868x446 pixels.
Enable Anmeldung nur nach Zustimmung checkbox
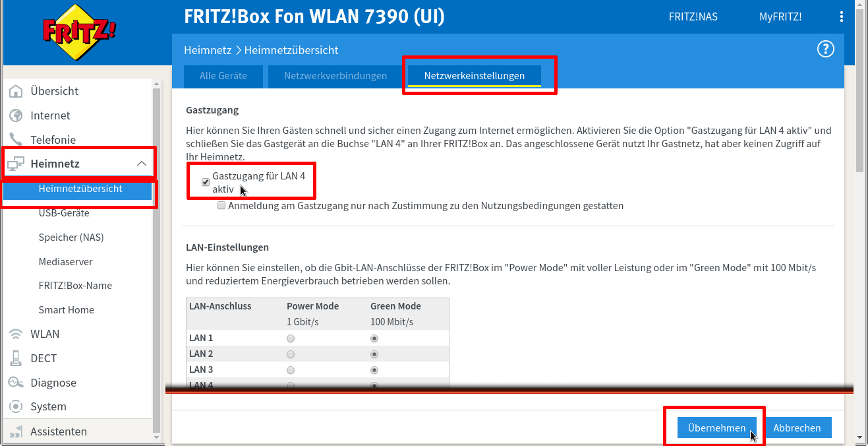(x=221, y=206)
